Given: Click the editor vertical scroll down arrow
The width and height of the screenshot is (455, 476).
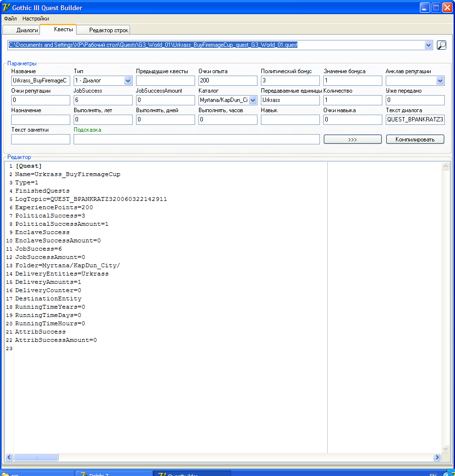Looking at the screenshot, I should pos(445,449).
